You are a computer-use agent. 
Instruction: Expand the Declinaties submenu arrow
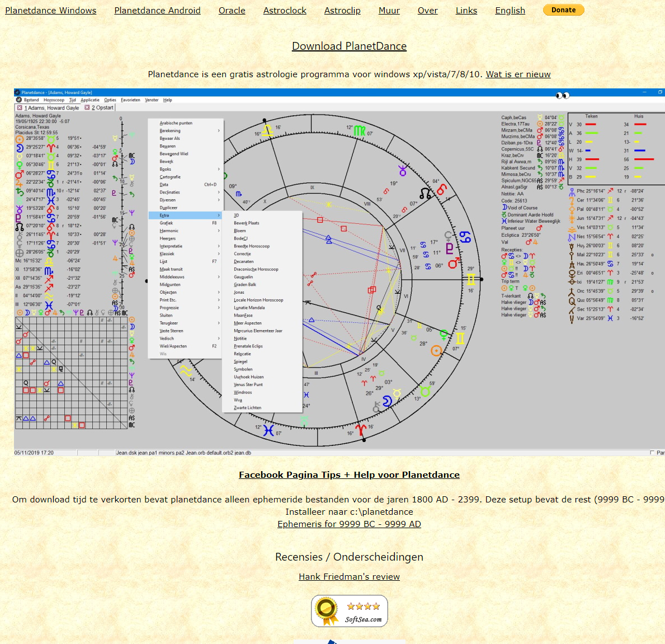[x=219, y=192]
